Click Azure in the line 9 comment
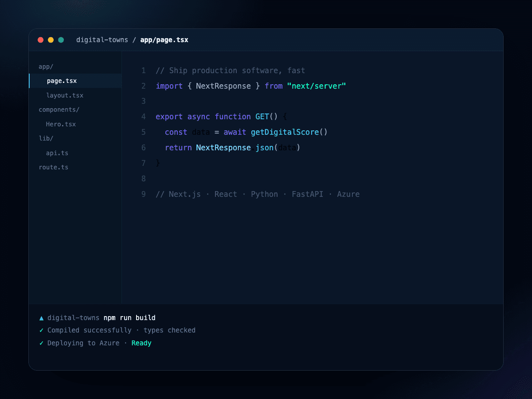This screenshot has width=532, height=399. coord(348,194)
